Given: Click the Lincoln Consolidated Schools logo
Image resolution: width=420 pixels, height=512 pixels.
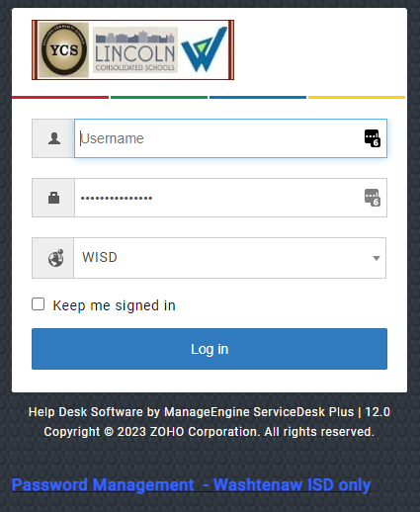Looking at the screenshot, I should tap(135, 50).
